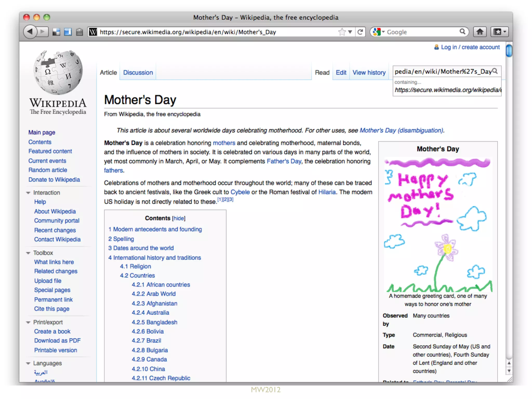The width and height of the screenshot is (532, 399).
Task: Click the Wikipedia search magnifier icon
Action: click(495, 71)
